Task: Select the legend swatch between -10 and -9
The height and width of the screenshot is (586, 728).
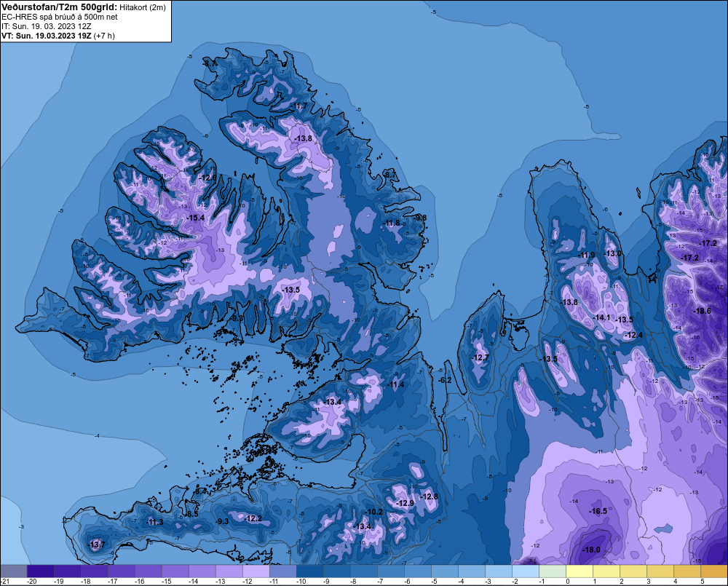Action: pyautogui.click(x=310, y=571)
